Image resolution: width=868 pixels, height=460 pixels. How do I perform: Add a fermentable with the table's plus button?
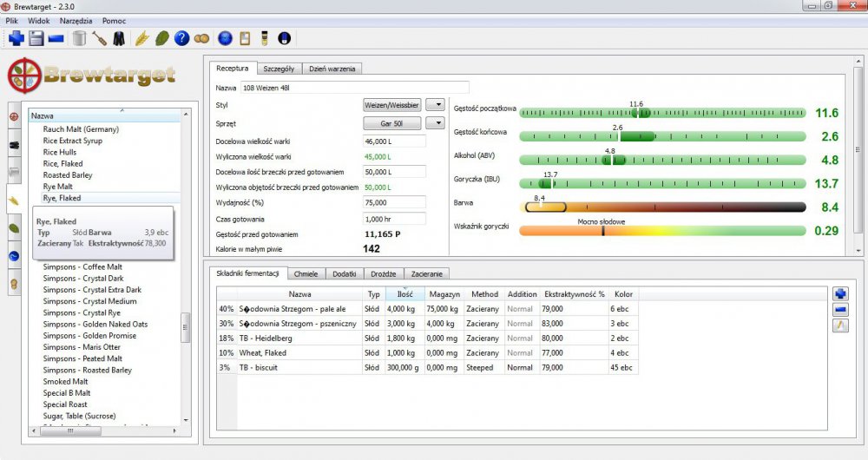pos(839,294)
